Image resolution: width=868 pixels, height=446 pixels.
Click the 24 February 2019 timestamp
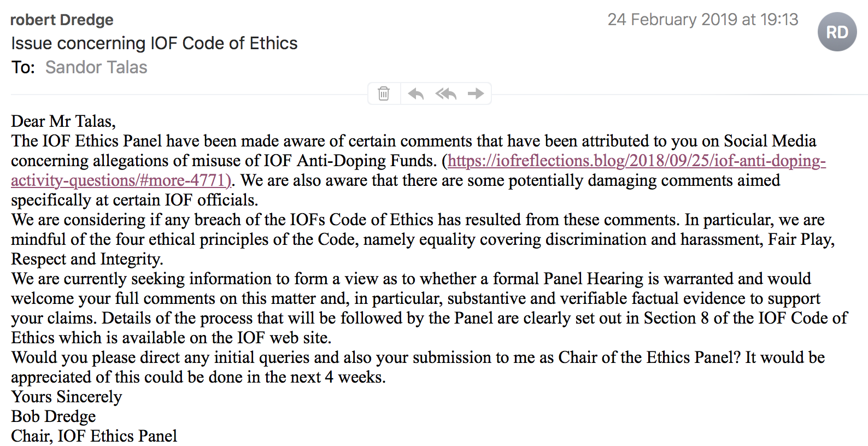tap(702, 20)
